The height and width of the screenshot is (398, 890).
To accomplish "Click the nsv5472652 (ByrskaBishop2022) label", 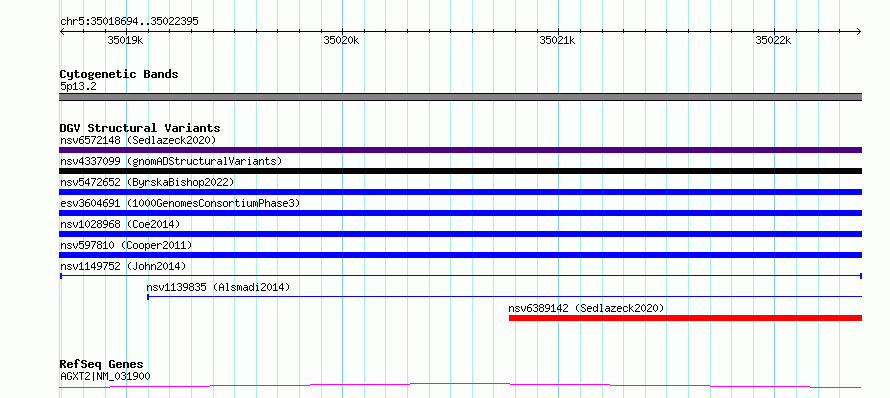I will coord(147,182).
